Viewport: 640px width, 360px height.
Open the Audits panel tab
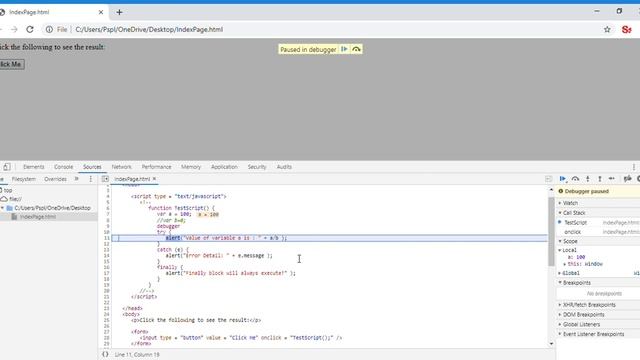(284, 167)
